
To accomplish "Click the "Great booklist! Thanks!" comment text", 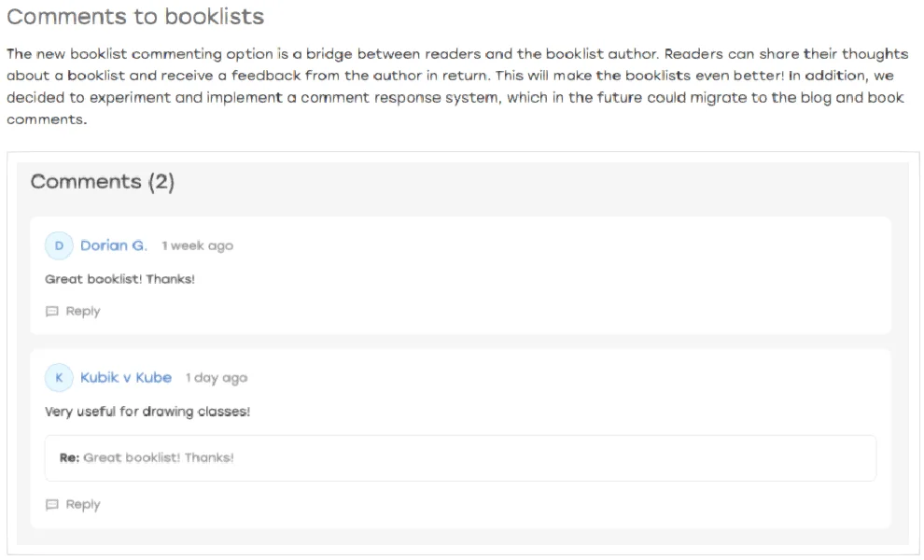I will tap(119, 279).
